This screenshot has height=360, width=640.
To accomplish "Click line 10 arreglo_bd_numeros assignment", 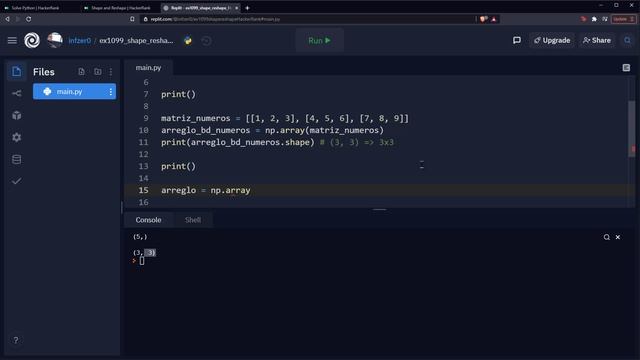I will pyautogui.click(x=272, y=130).
